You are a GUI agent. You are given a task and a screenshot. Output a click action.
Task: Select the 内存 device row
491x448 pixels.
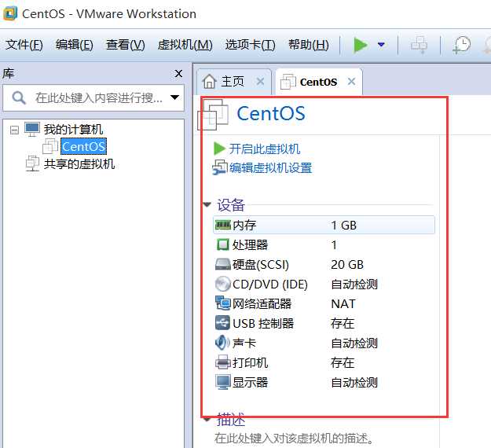pyautogui.click(x=324, y=225)
